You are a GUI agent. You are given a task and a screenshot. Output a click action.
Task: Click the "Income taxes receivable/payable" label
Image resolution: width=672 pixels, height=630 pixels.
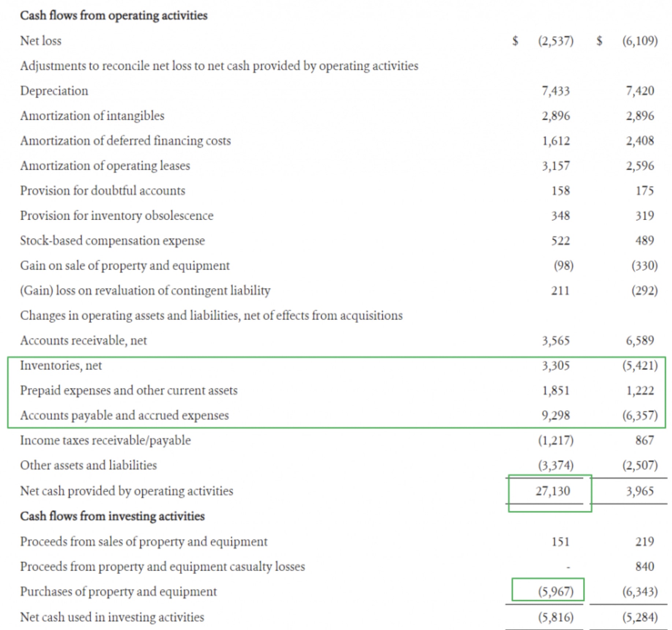[105, 440]
